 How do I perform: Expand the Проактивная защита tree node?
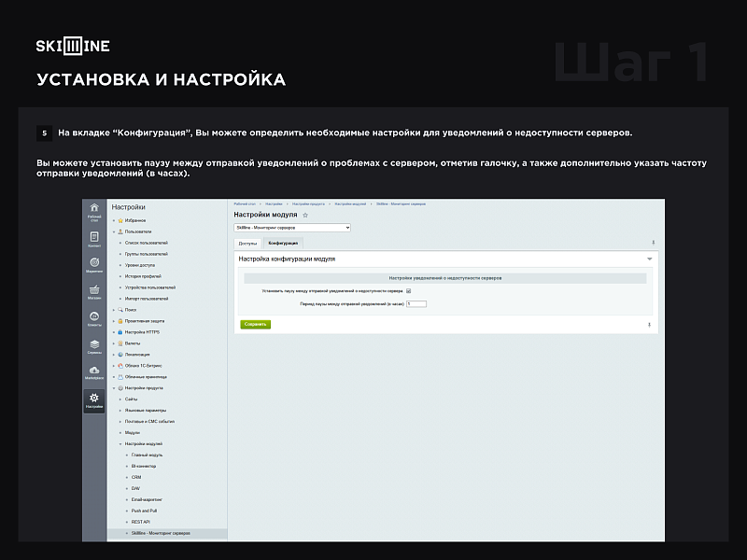[114, 320]
